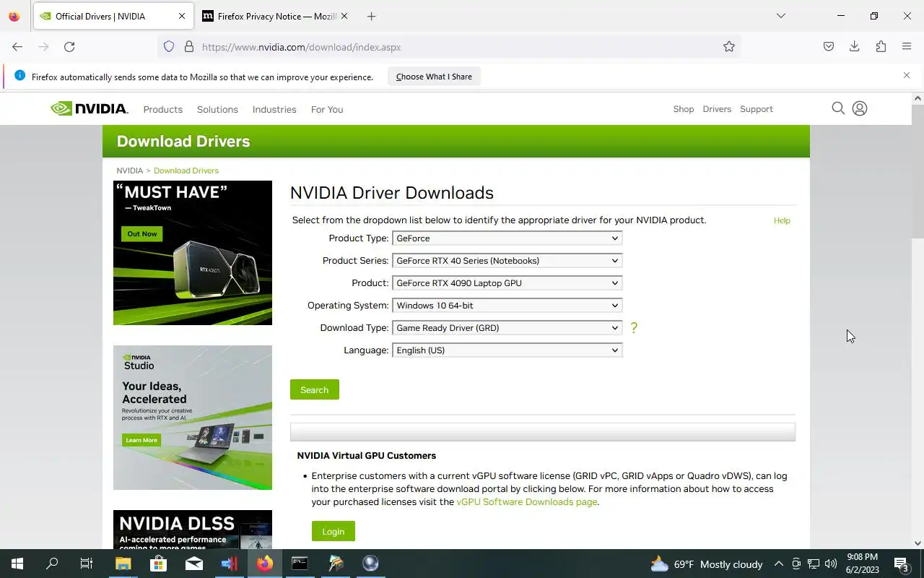Screen dimensions: 924x578
Task: Reload the page with refresh icon
Action: point(69,47)
